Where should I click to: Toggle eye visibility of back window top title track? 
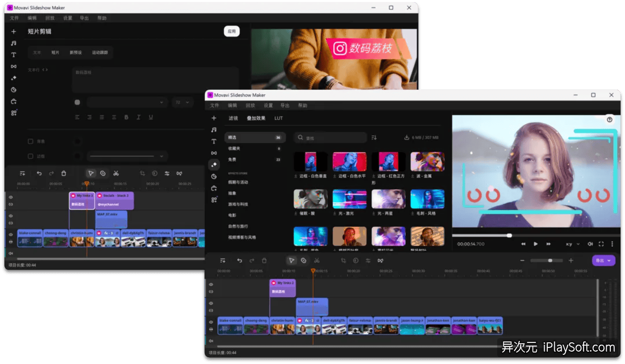(11, 197)
